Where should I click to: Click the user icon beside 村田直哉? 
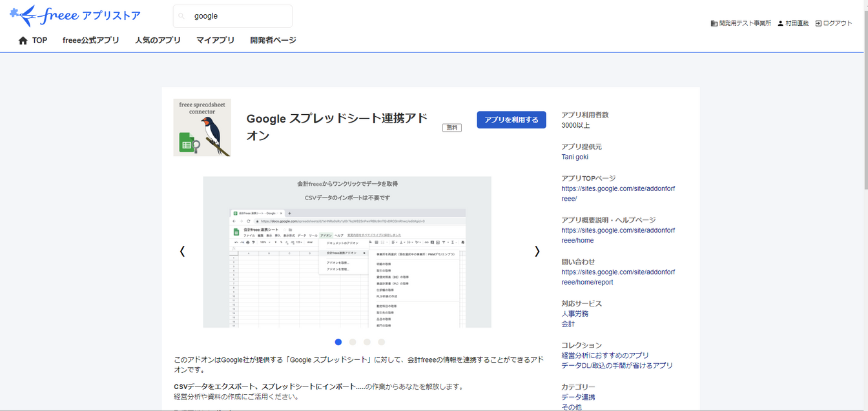780,23
